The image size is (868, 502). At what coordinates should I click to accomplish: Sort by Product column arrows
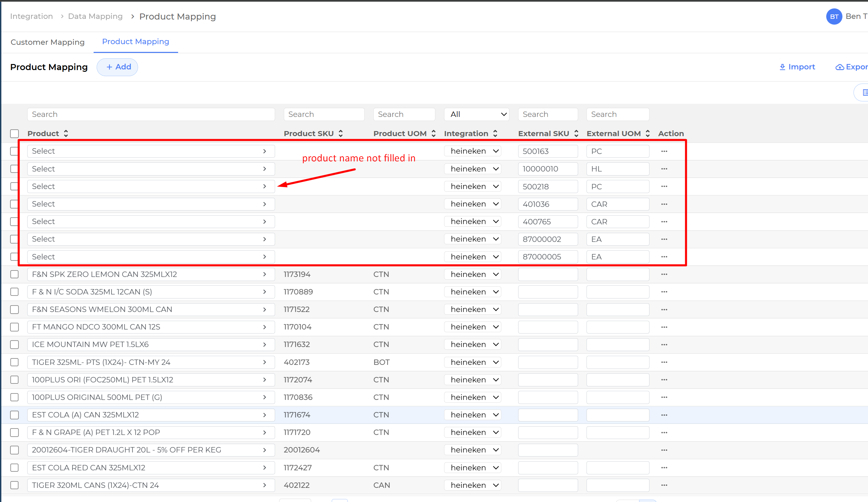66,133
